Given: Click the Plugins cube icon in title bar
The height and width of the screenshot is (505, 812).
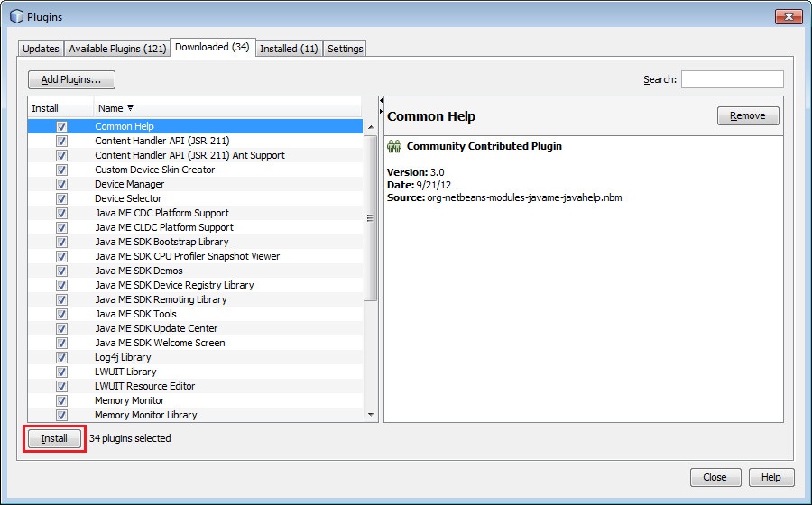Looking at the screenshot, I should point(16,16).
